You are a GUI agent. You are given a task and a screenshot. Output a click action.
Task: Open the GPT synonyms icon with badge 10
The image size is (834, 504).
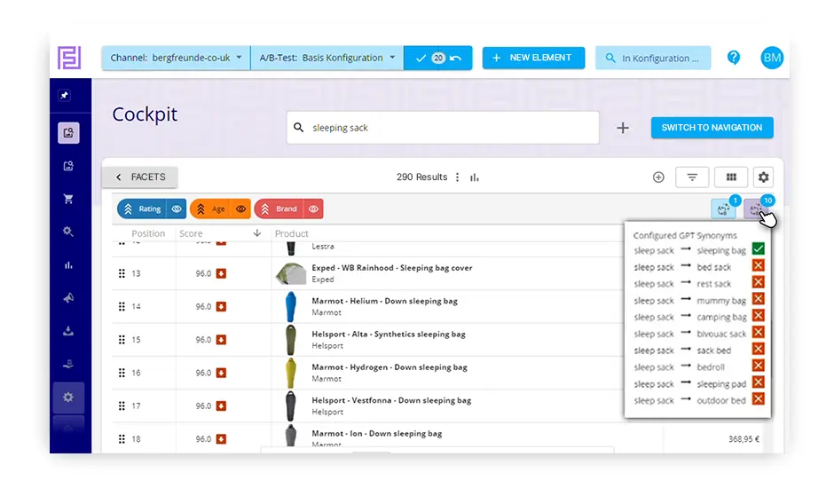tap(756, 209)
